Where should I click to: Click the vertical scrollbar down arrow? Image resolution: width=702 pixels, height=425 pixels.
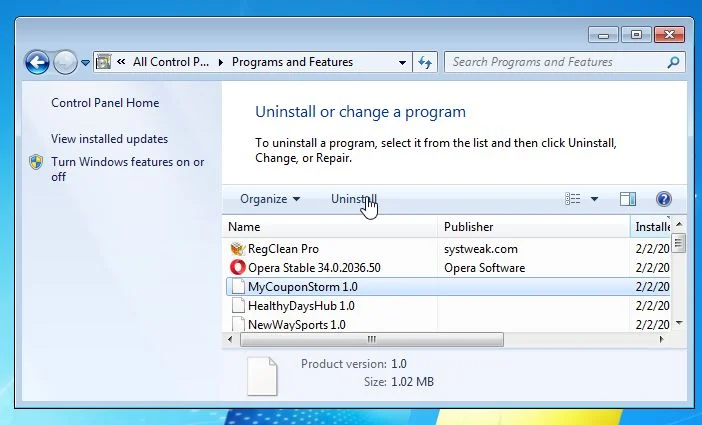[x=679, y=323]
